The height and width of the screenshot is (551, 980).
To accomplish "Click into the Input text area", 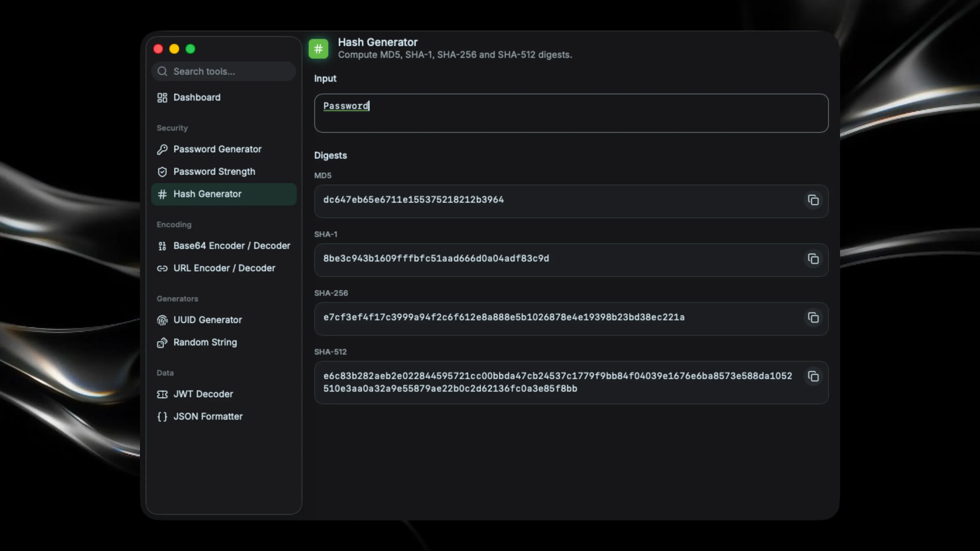I will [x=571, y=113].
